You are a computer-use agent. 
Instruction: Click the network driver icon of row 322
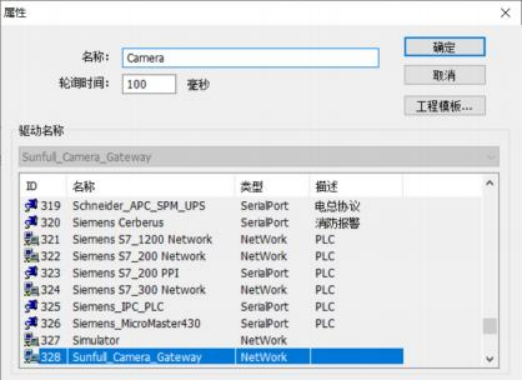32,256
